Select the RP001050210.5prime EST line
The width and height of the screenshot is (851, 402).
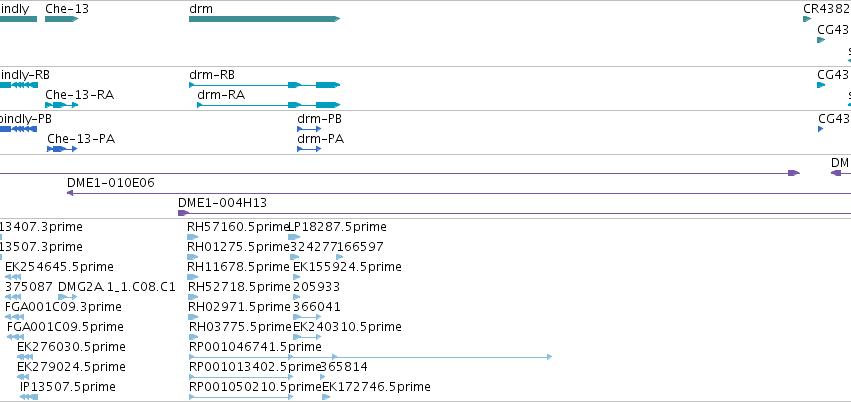(241, 397)
